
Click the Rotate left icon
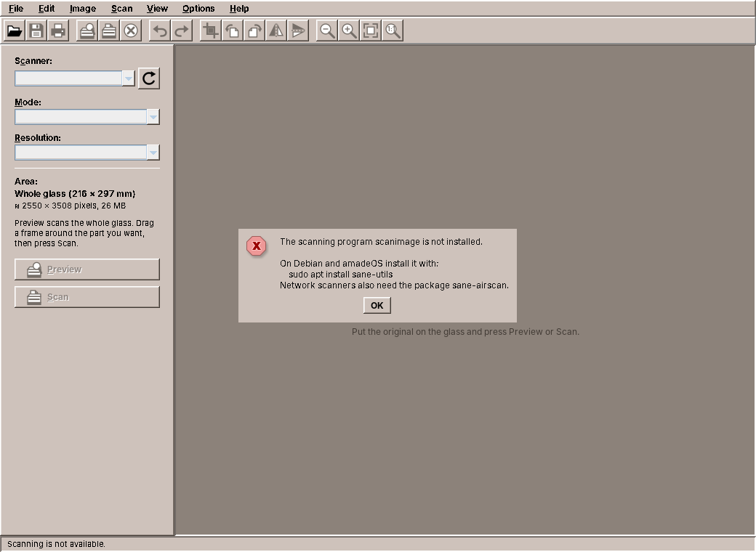(x=233, y=31)
